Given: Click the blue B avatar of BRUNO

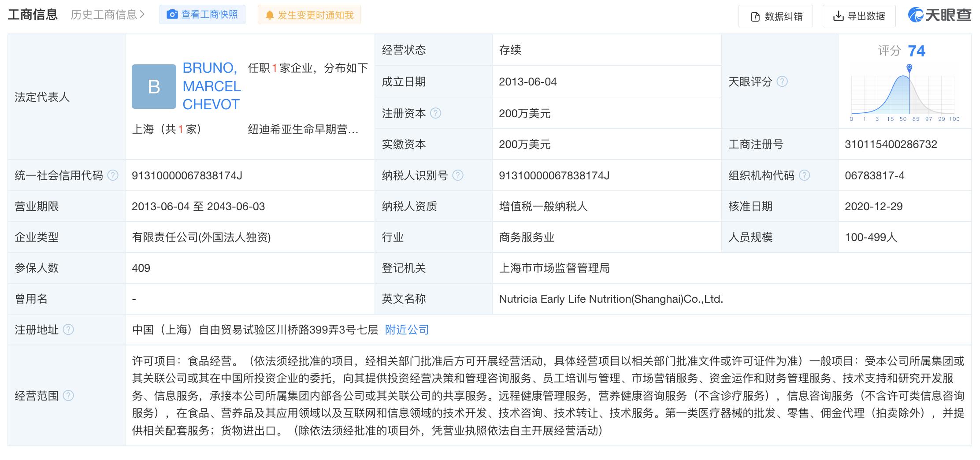Looking at the screenshot, I should click(x=154, y=86).
